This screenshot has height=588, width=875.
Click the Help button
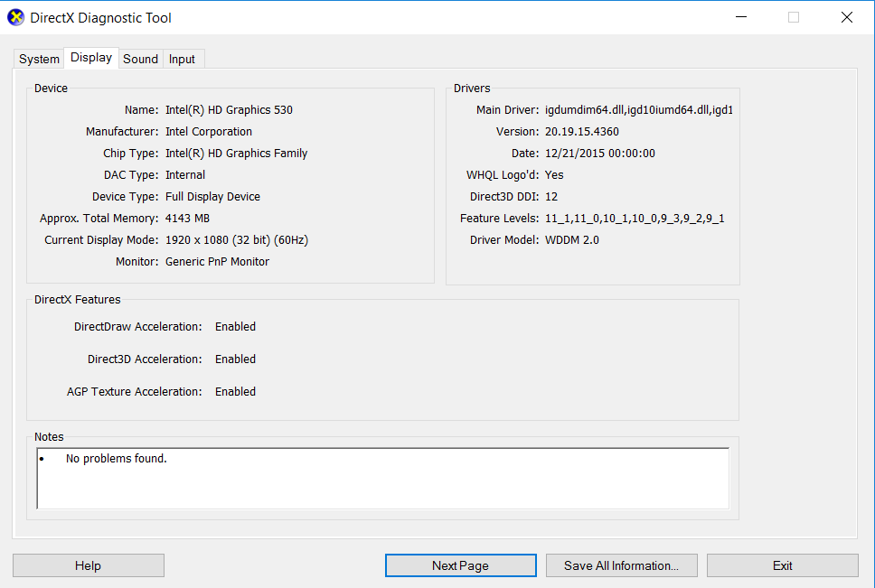point(89,565)
